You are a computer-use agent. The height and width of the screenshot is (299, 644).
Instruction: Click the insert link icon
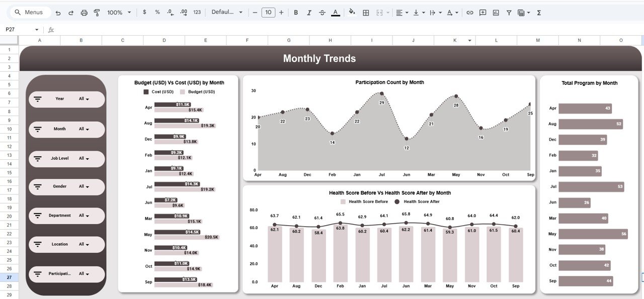click(470, 12)
